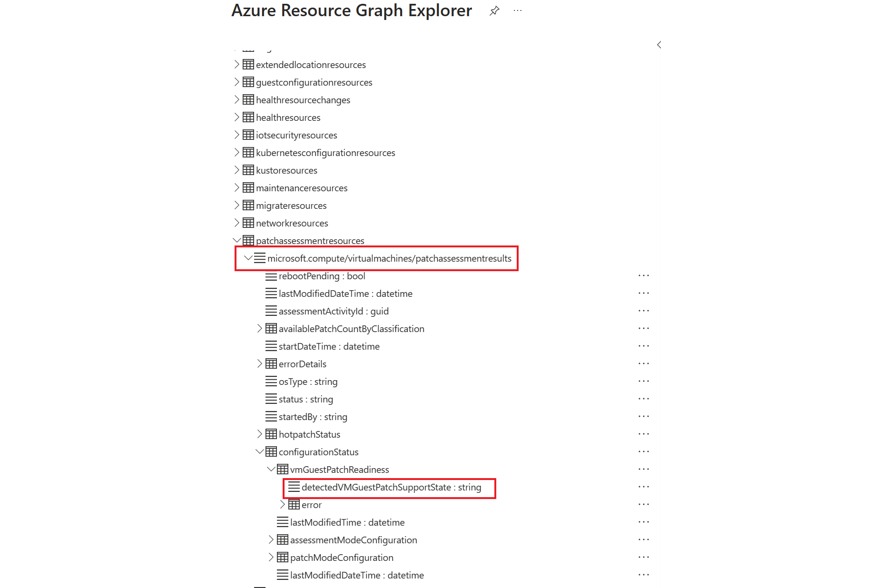
Task: Collapse the right side panel
Action: (x=659, y=45)
